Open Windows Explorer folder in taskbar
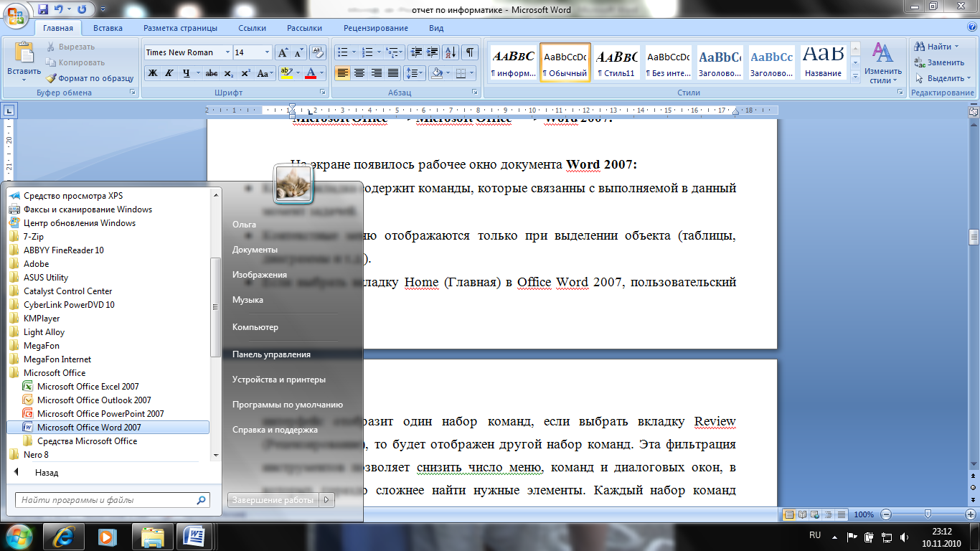The height and width of the screenshot is (551, 980). (x=153, y=537)
